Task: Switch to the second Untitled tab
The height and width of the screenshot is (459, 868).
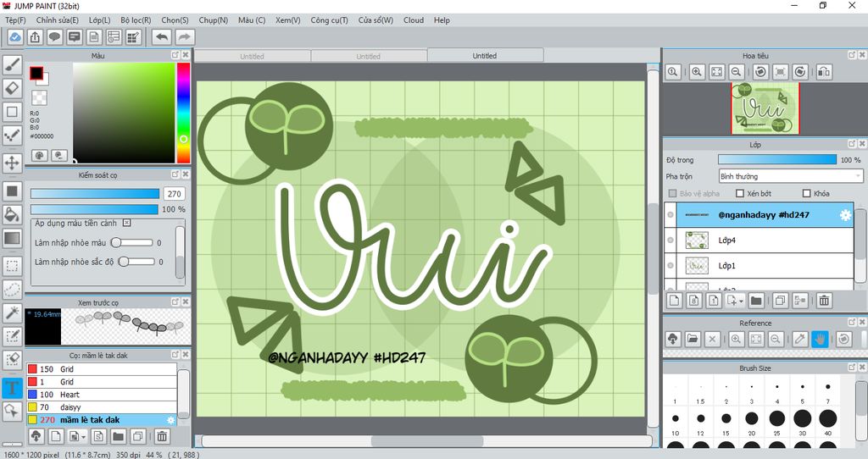Action: [x=368, y=56]
